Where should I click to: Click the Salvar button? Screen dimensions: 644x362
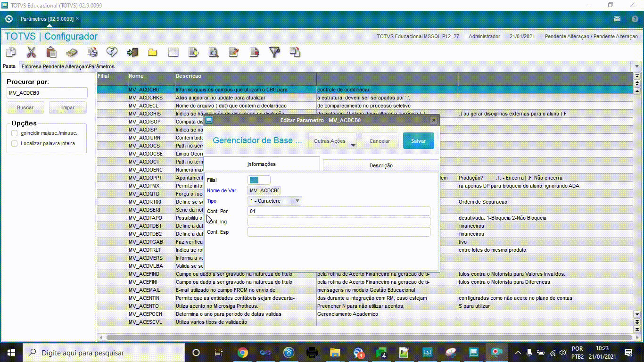418,141
